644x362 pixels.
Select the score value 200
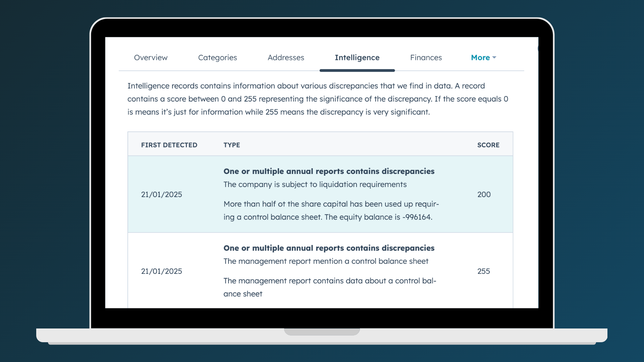(x=484, y=194)
